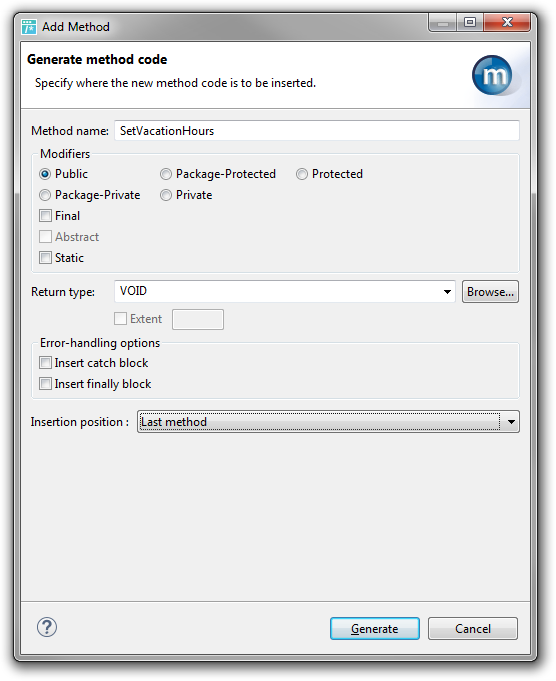This screenshot has width=556, height=681.
Task: Enable the Final checkbox
Action: [45, 215]
